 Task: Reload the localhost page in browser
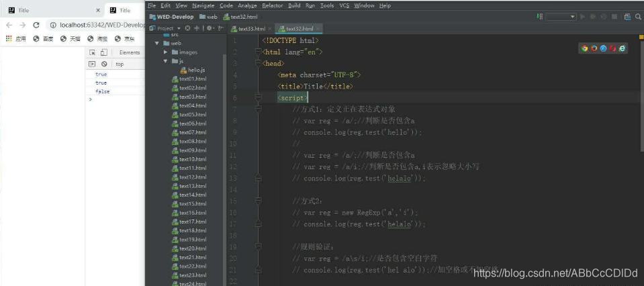(36, 25)
